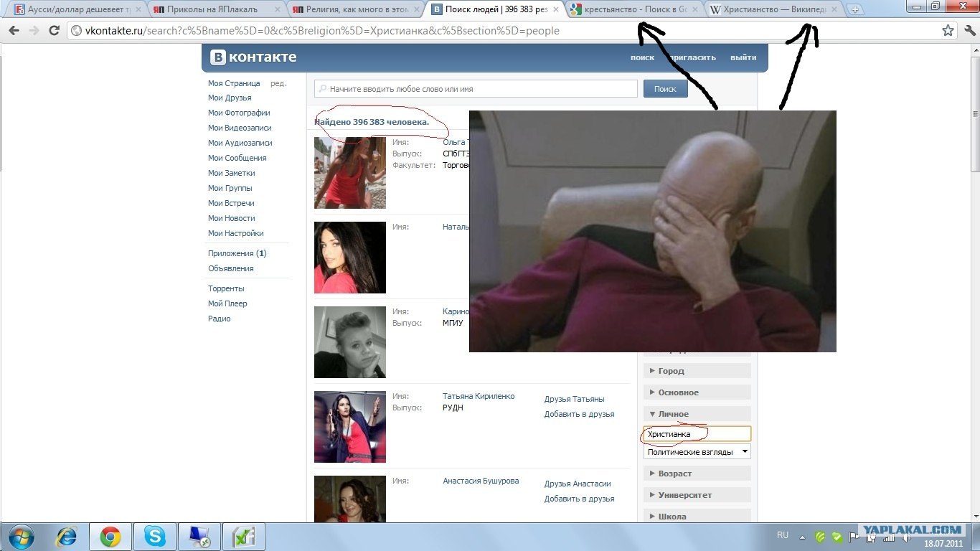
Task: Open Skype from the taskbar
Action: coord(154,537)
